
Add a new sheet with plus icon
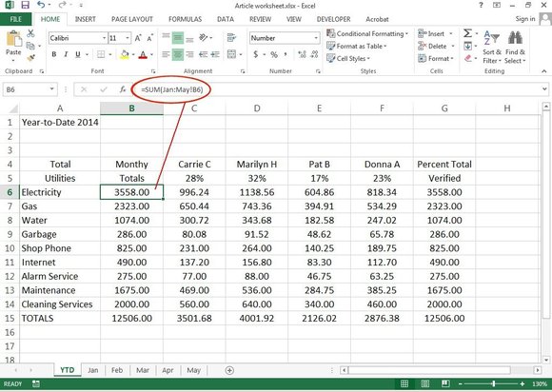pyautogui.click(x=229, y=370)
